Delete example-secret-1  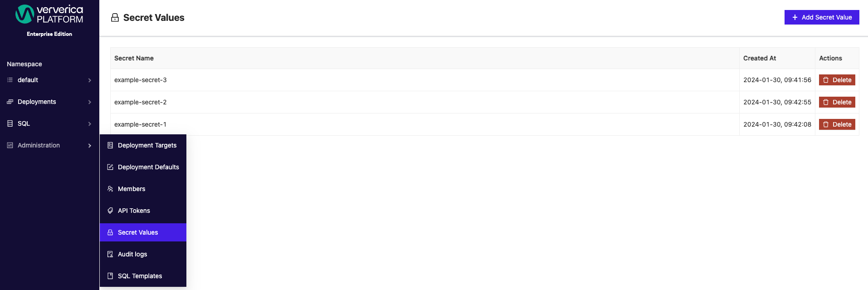[837, 124]
